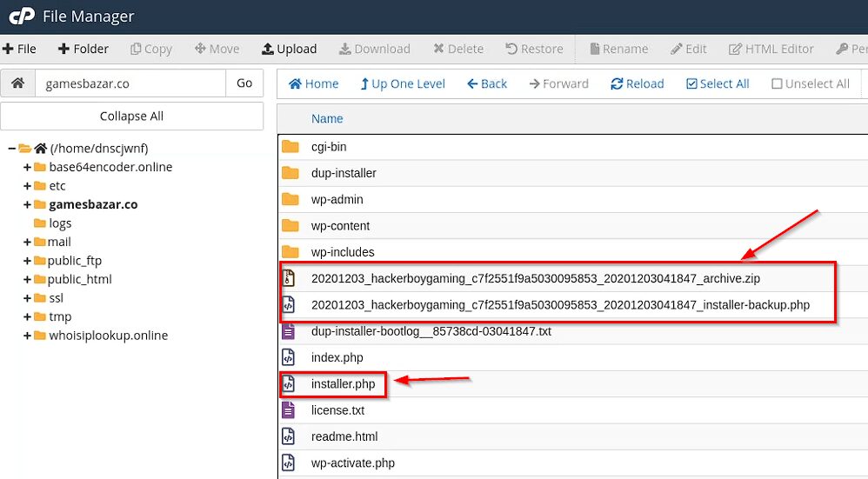Click the Delete toolbar button
The height and width of the screenshot is (479, 868).
point(458,49)
